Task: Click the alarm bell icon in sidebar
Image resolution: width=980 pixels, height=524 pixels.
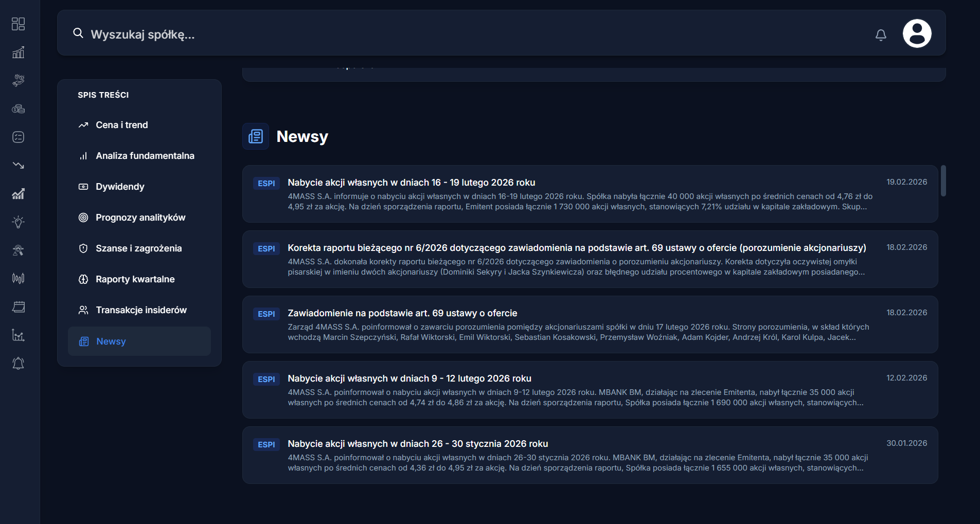Action: pos(19,364)
